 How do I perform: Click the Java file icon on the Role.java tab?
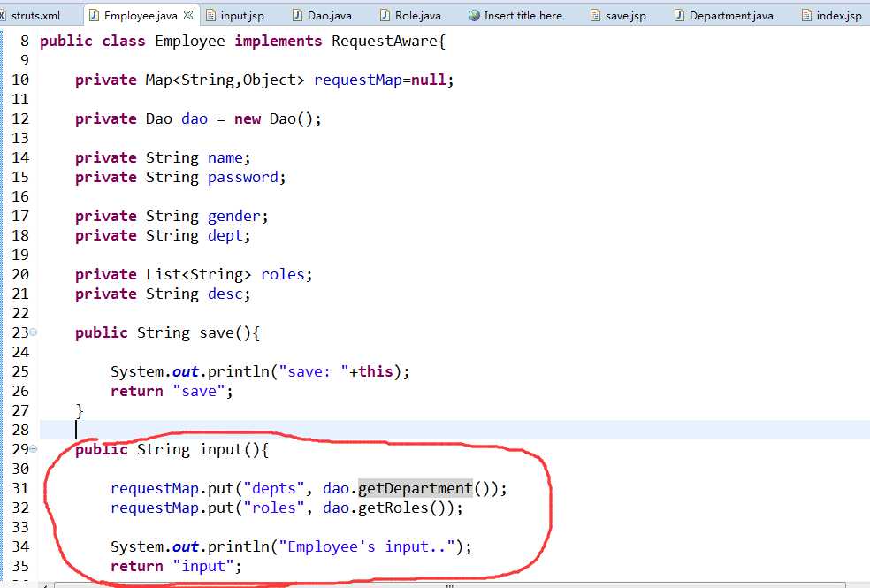385,15
